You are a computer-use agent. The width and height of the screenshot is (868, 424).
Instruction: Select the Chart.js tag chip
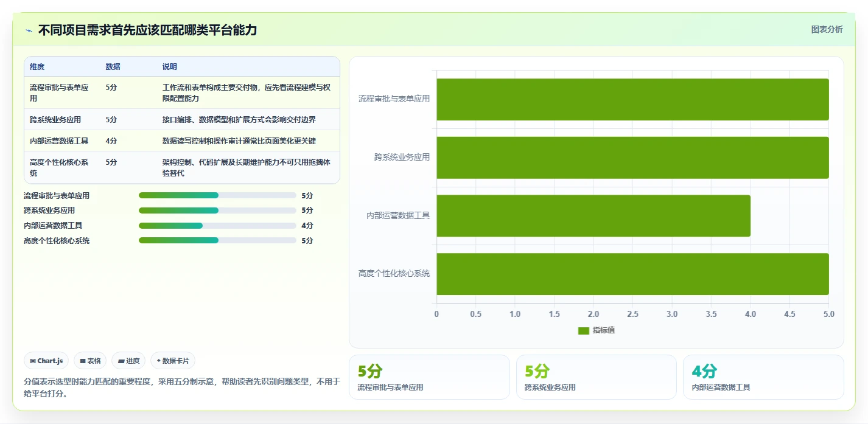[47, 361]
